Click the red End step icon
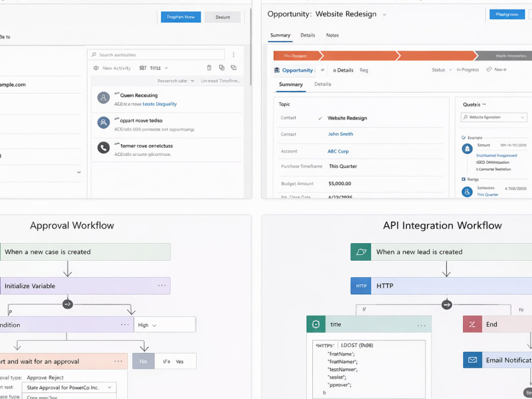532x399 pixels. (x=472, y=325)
